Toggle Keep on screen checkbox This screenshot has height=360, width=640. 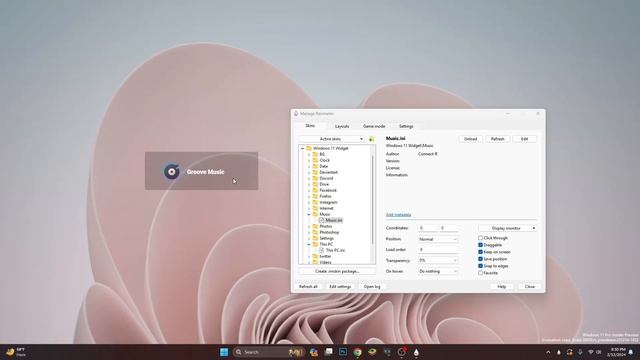tap(480, 252)
